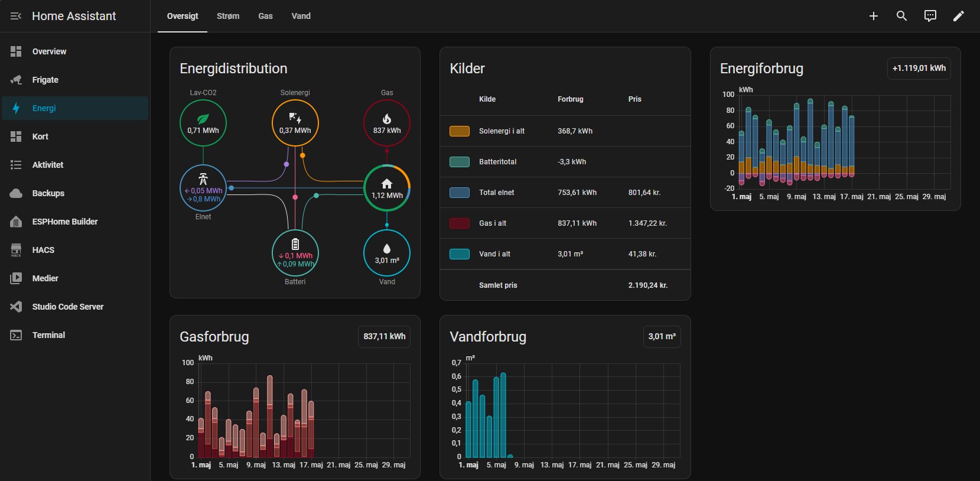Switch to the Oversigt tab
The height and width of the screenshot is (481, 980).
click(x=183, y=16)
